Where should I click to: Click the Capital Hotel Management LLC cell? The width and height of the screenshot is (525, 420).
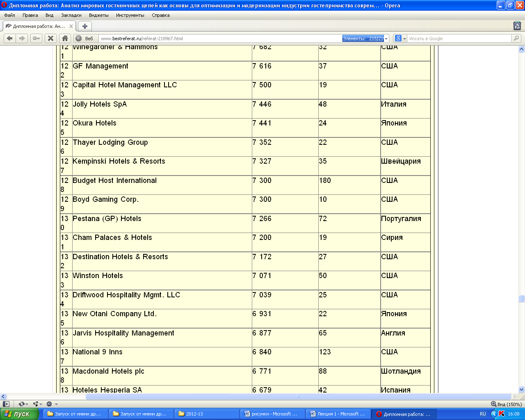click(162, 89)
